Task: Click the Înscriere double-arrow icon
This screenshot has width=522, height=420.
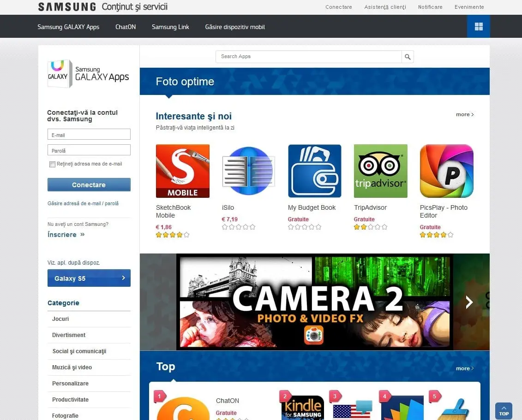Action: [82, 235]
